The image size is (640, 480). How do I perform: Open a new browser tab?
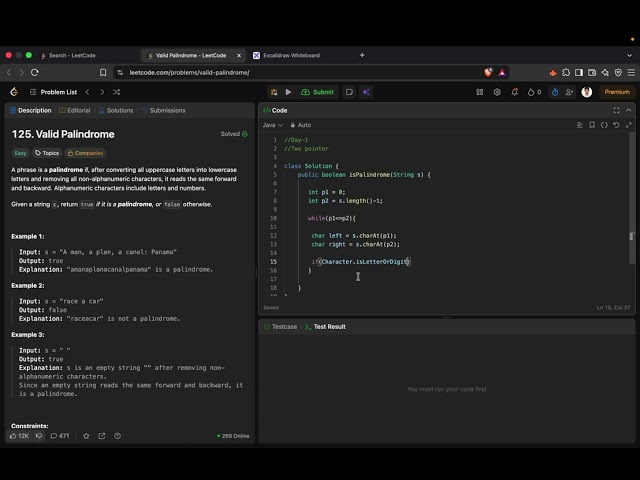362,55
